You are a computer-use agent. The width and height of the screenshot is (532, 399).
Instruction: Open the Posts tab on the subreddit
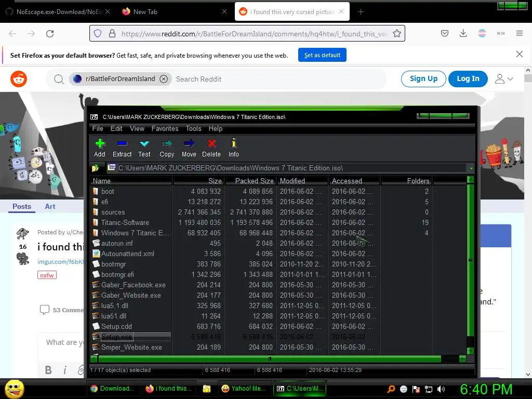pos(22,206)
